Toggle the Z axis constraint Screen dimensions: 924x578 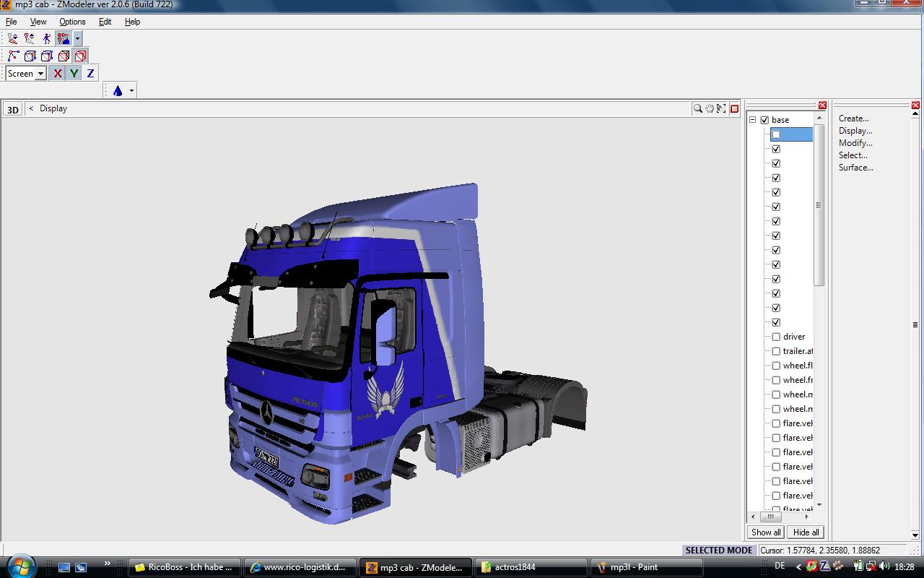(x=90, y=73)
